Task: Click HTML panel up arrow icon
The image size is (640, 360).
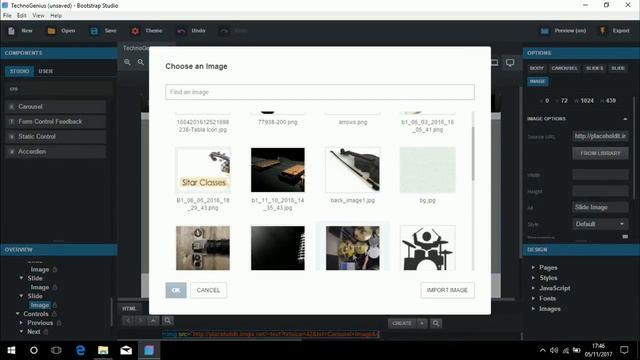Action: click(153, 320)
